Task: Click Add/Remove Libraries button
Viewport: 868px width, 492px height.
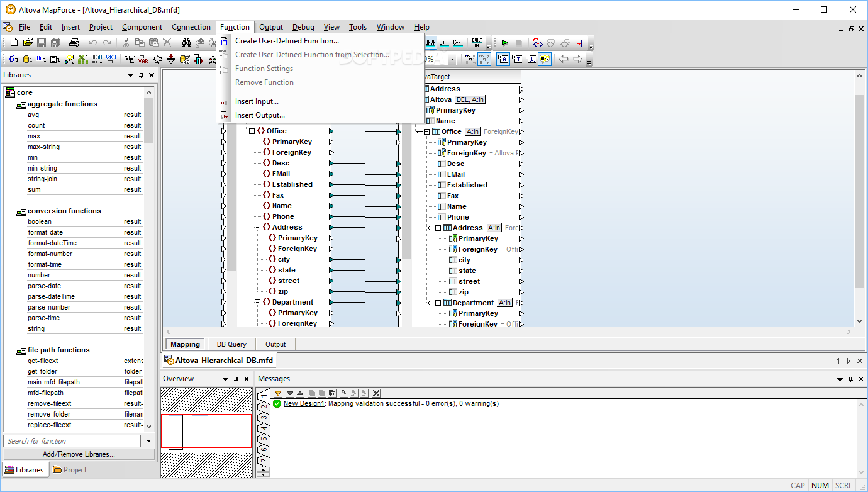Action: pyautogui.click(x=79, y=454)
